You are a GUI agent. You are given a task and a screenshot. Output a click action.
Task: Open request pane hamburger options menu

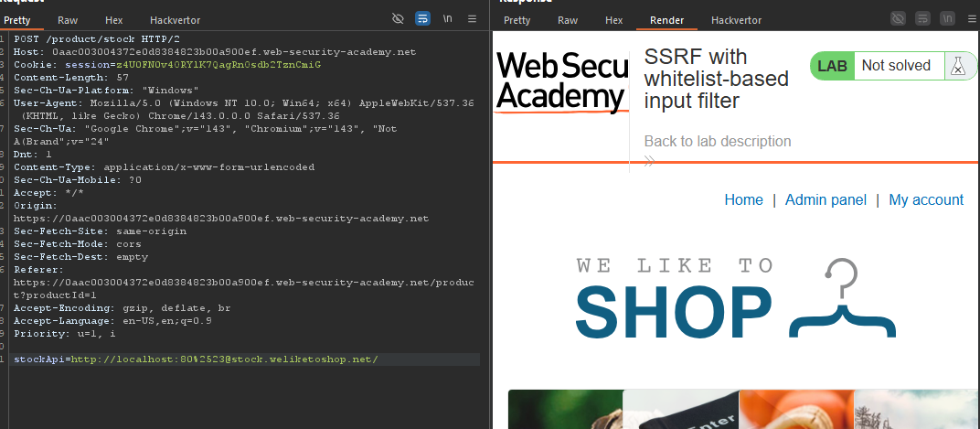(x=472, y=19)
